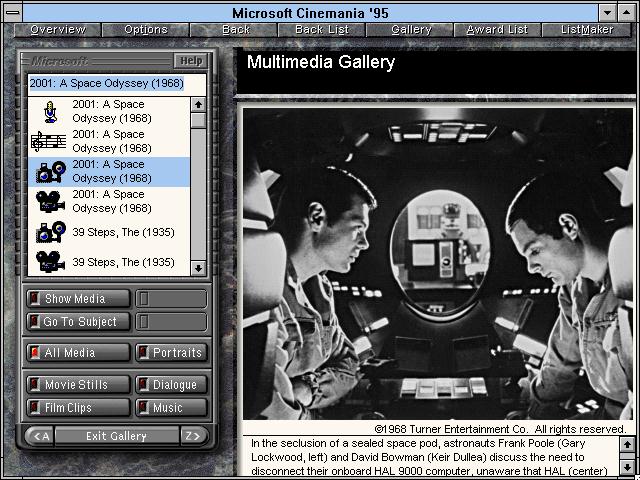Select the 39 Steps, The (1935) film clip entry text
Image resolution: width=640 pixels, height=480 pixels.
[123, 262]
